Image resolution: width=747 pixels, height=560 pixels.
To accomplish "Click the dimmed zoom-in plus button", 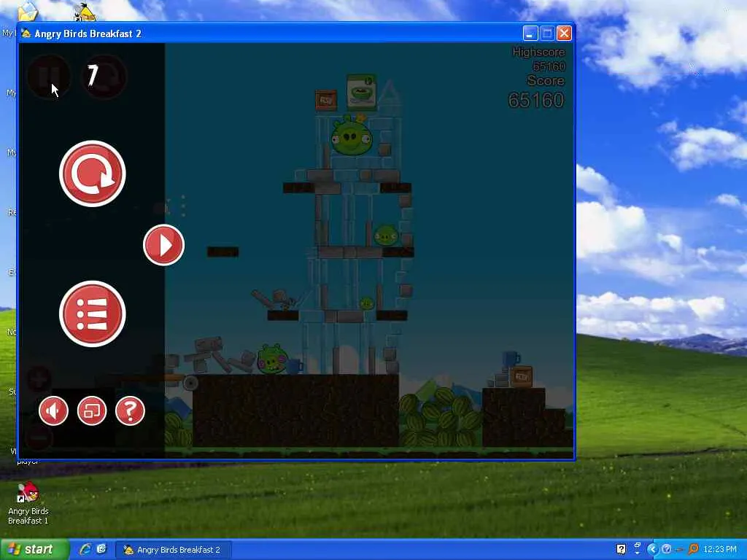I will (x=39, y=379).
